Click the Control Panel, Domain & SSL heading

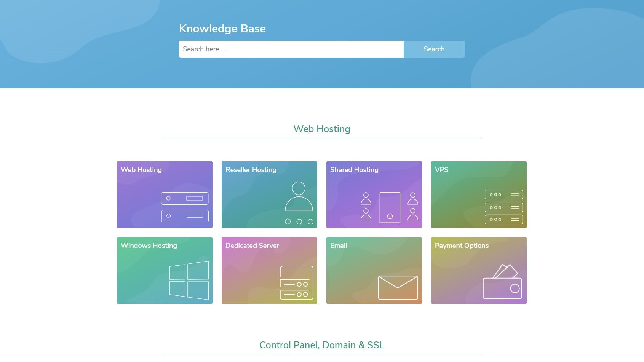point(322,345)
